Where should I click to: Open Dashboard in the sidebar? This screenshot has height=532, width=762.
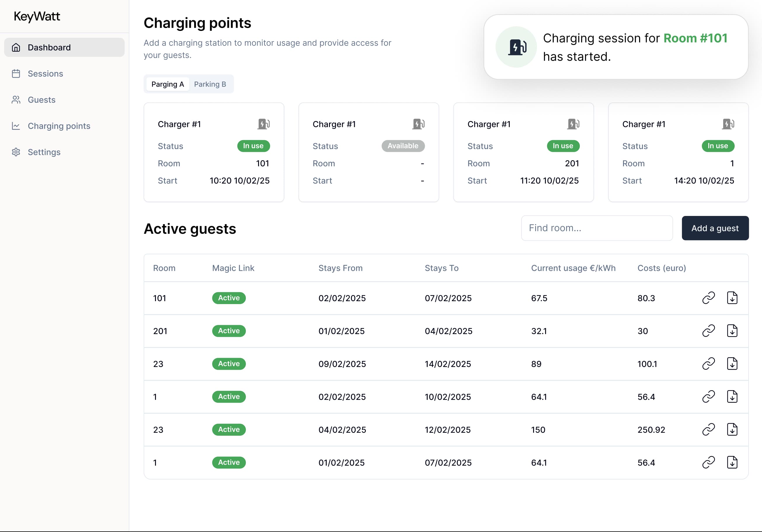click(x=65, y=48)
